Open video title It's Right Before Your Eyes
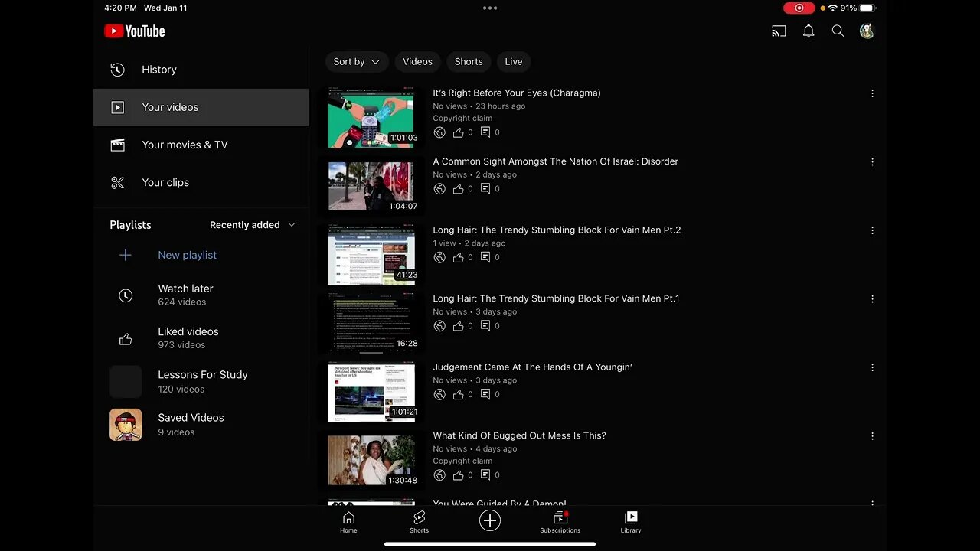Viewport: 980px width, 551px height. click(517, 93)
